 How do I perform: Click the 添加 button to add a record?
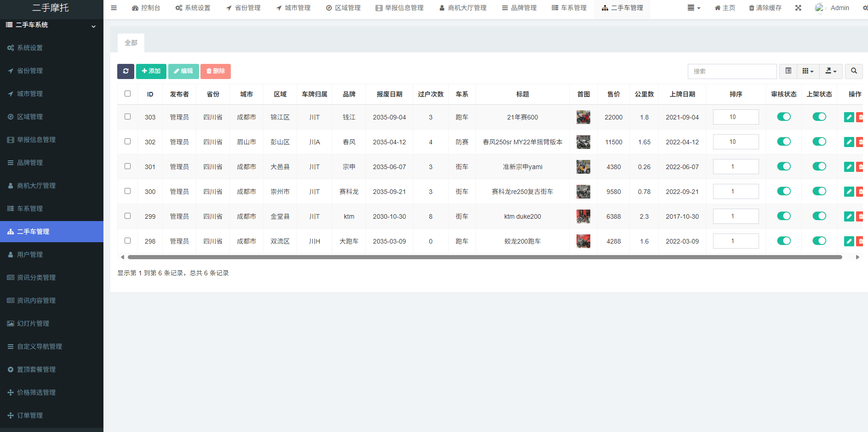(151, 71)
